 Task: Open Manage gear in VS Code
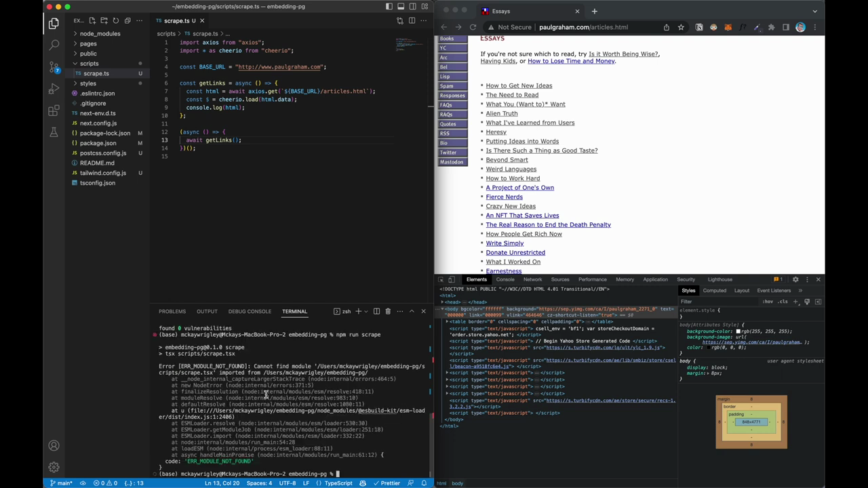point(54,467)
